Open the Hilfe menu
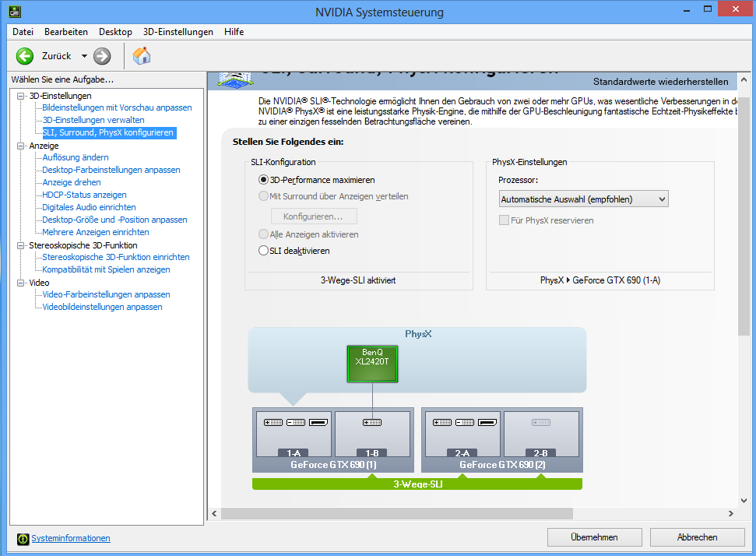Screen dimensions: 756x556 pos(234,32)
